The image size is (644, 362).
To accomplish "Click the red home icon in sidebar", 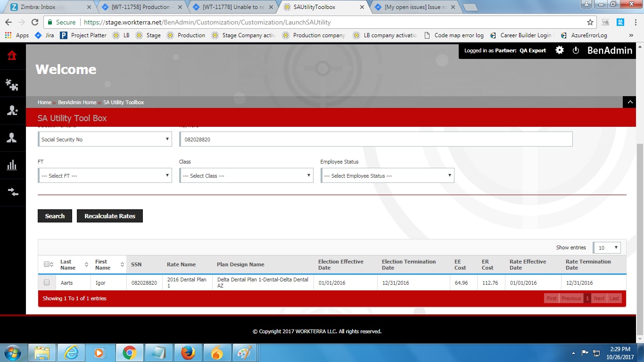I will [x=12, y=56].
